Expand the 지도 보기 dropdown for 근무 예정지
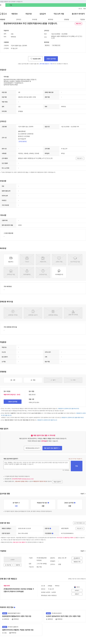The width and height of the screenshot is (86, 644). click(x=80, y=158)
